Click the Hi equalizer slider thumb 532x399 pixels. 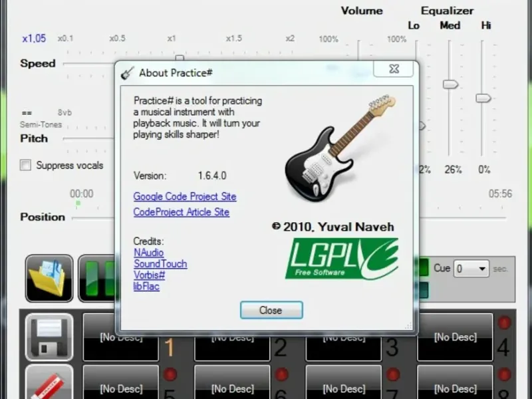483,98
